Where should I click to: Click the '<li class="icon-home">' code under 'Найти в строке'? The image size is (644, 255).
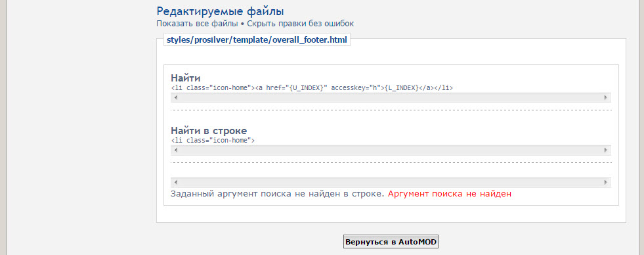pyautogui.click(x=213, y=140)
